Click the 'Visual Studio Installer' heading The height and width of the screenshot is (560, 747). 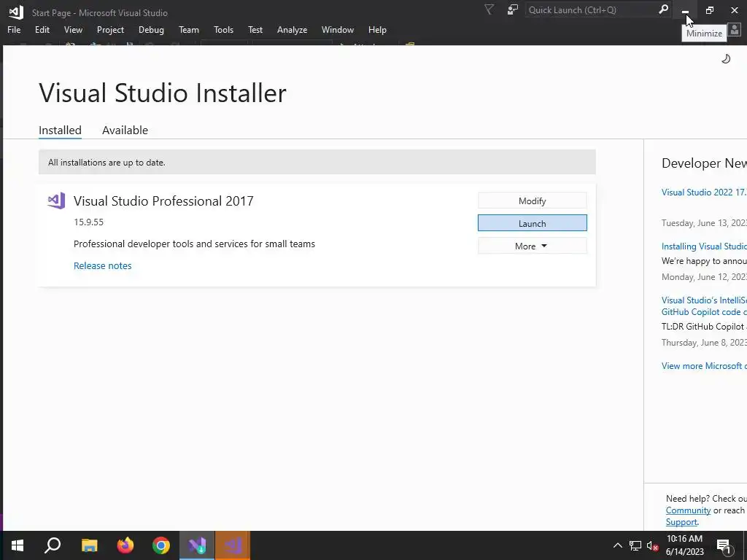pos(163,93)
